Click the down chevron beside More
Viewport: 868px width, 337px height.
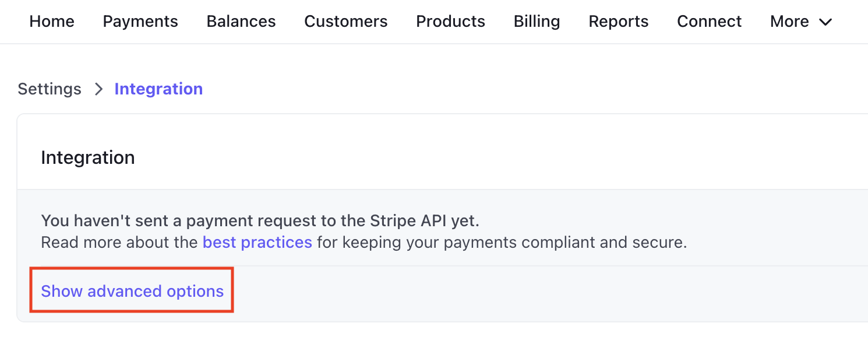click(x=825, y=22)
